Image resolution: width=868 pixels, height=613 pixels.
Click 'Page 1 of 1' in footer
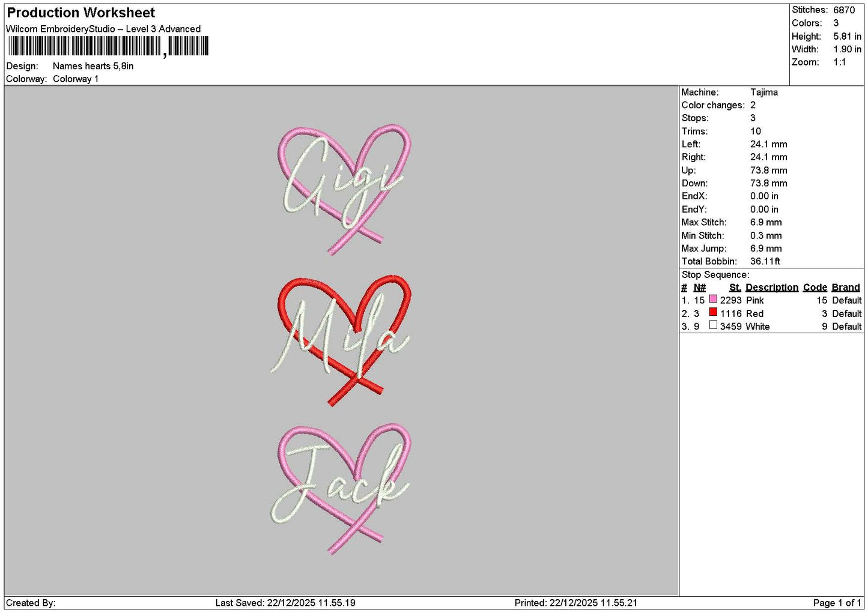point(837,603)
